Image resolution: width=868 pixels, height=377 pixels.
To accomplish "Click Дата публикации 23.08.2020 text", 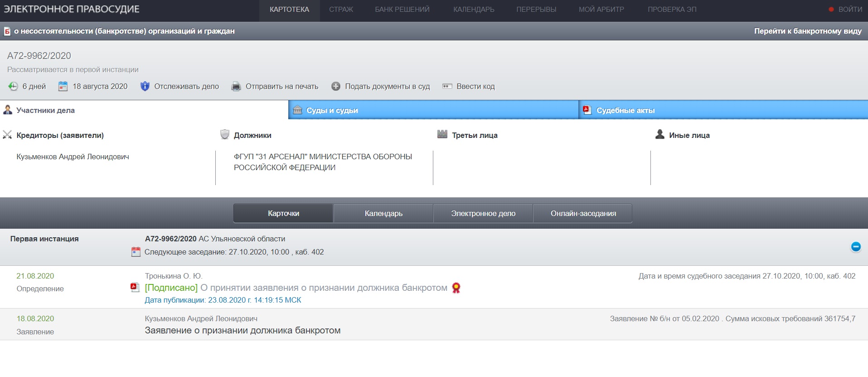I will click(x=223, y=300).
